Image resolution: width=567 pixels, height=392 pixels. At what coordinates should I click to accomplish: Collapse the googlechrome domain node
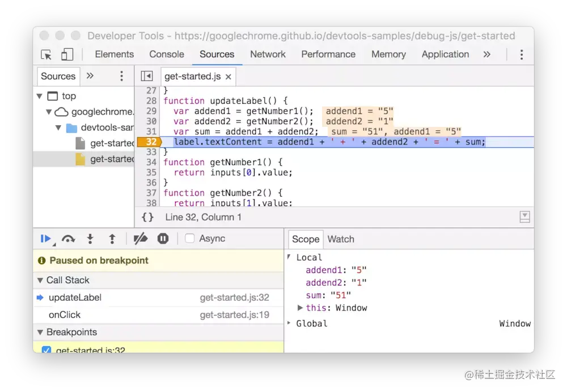[x=49, y=112]
